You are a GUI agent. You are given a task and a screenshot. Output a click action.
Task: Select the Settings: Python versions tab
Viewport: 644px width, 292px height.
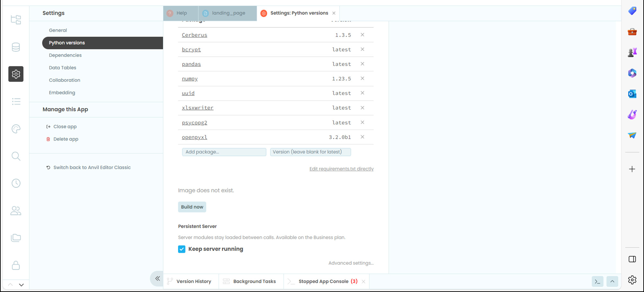click(x=298, y=13)
